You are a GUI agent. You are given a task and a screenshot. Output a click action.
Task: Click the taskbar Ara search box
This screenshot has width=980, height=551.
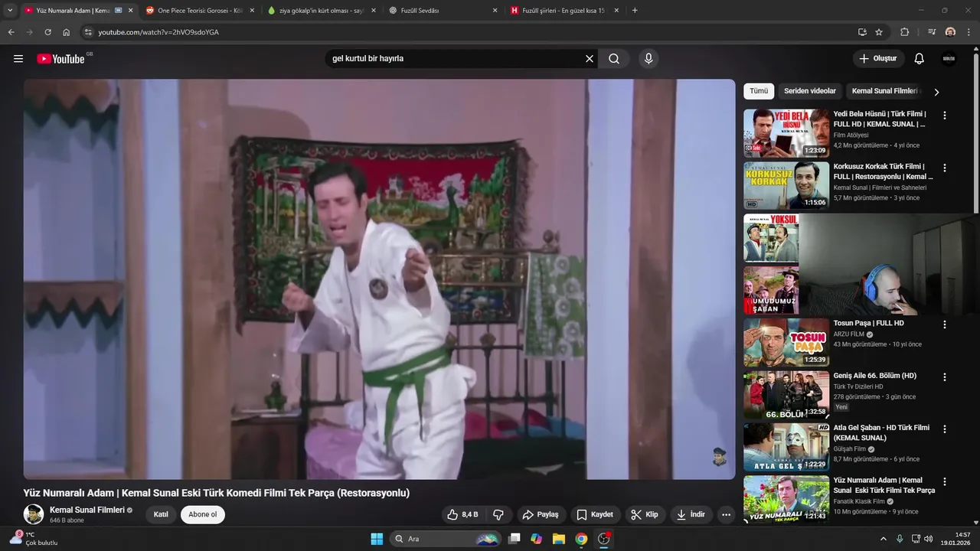coord(446,539)
